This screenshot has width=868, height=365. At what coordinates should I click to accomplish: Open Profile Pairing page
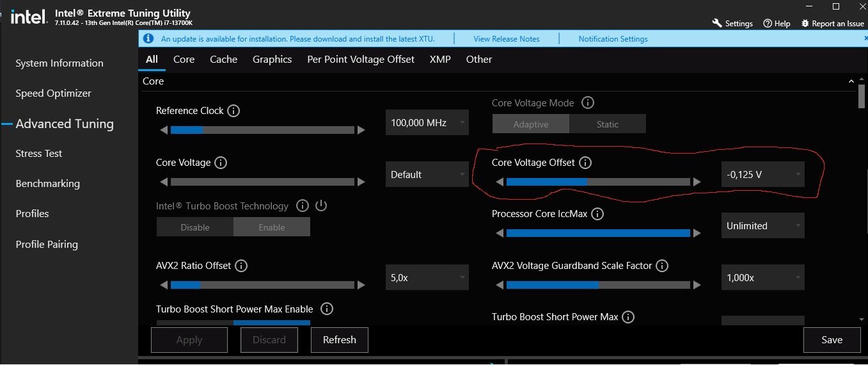click(x=47, y=245)
